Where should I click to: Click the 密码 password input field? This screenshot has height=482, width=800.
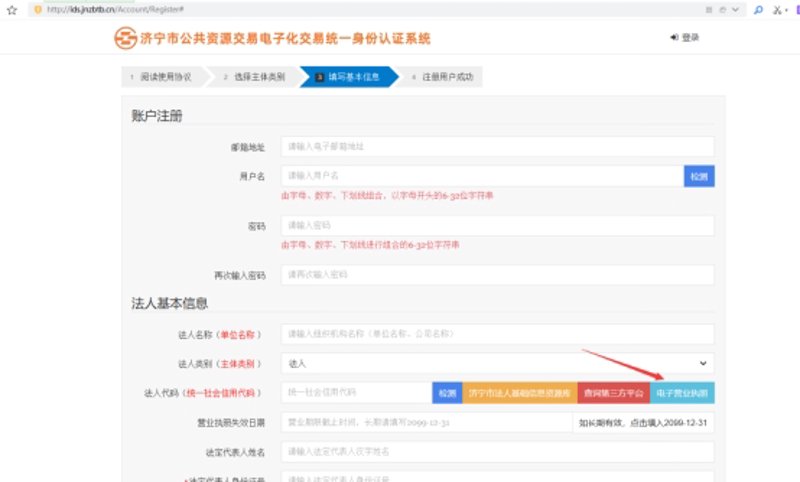click(497, 225)
